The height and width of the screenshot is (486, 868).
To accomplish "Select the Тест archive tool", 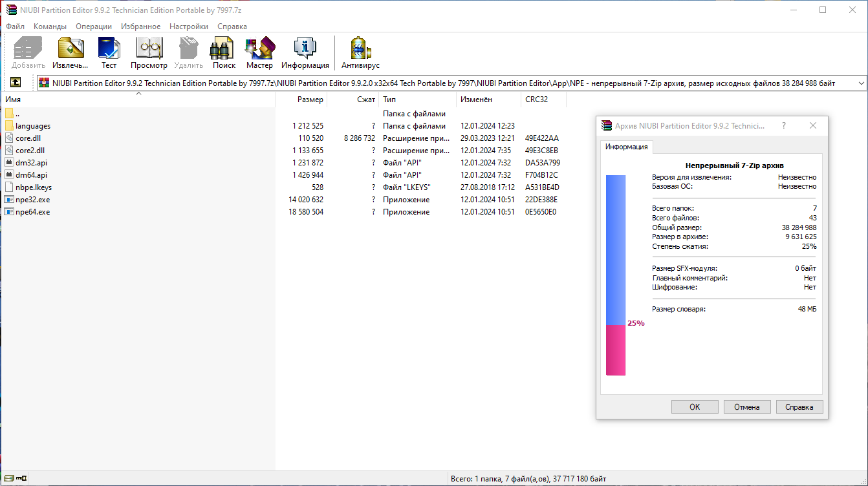I will (x=109, y=52).
